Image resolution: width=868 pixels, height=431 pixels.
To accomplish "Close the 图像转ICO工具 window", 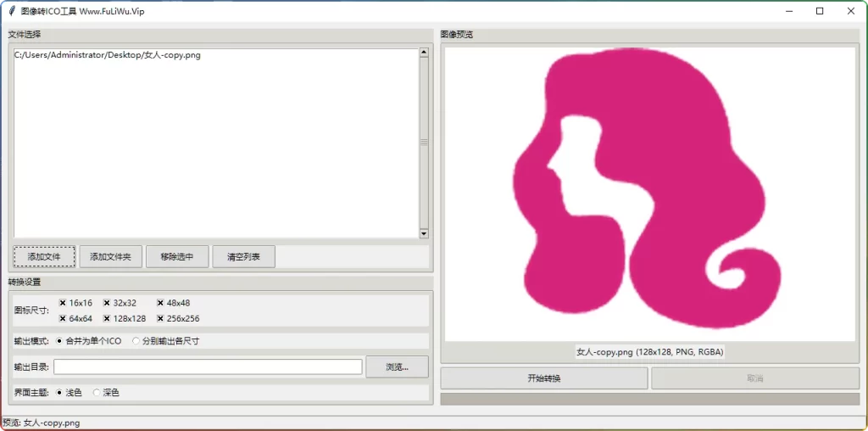I will (851, 11).
